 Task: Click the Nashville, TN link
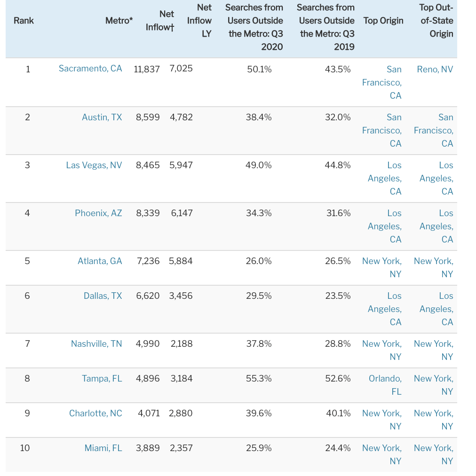[96, 343]
